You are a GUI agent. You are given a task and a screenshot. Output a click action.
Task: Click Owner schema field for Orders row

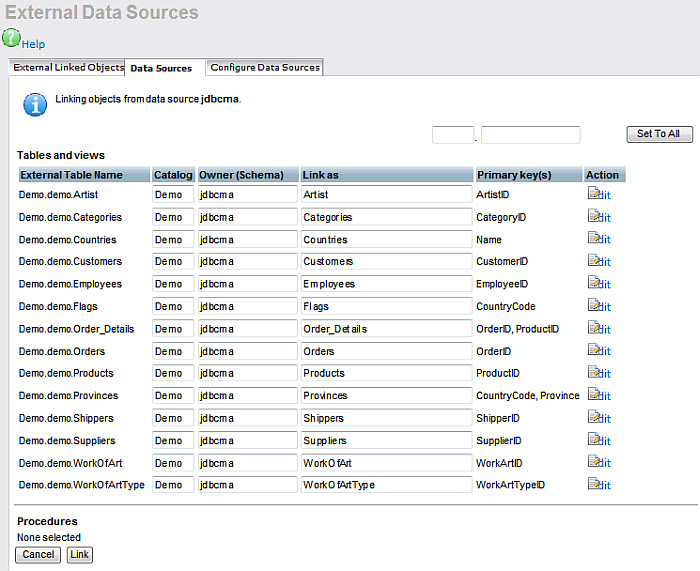[x=247, y=351]
